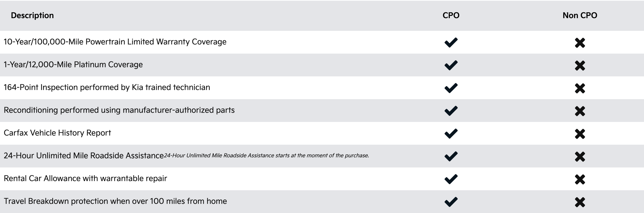Click the Description column header
The width and height of the screenshot is (644, 213).
click(32, 15)
